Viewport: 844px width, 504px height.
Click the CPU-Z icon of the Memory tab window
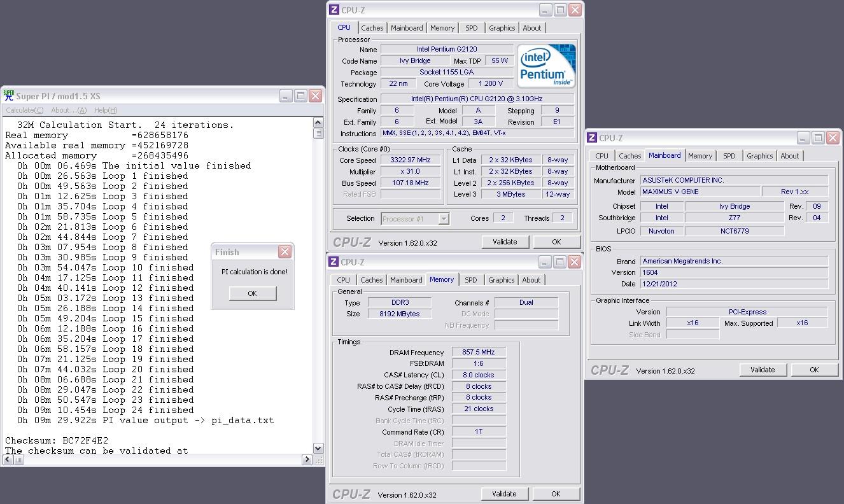point(334,262)
